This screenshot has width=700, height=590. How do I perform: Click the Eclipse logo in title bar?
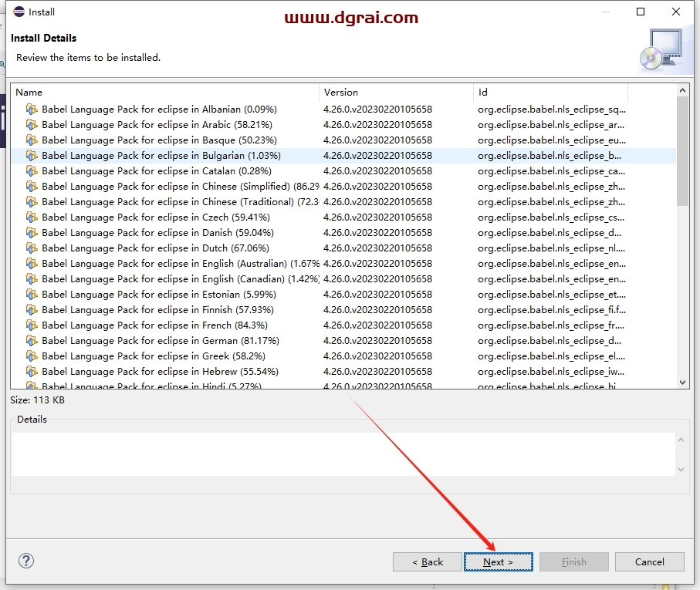[x=19, y=12]
